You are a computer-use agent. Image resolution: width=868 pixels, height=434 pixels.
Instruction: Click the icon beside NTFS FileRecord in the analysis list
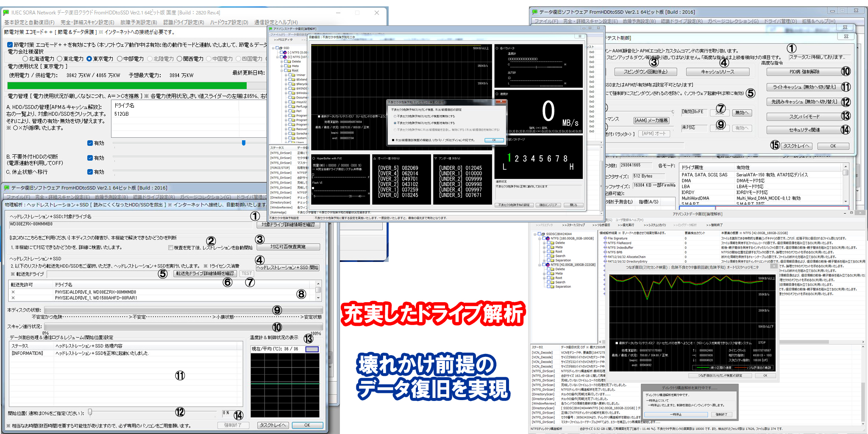605,243
